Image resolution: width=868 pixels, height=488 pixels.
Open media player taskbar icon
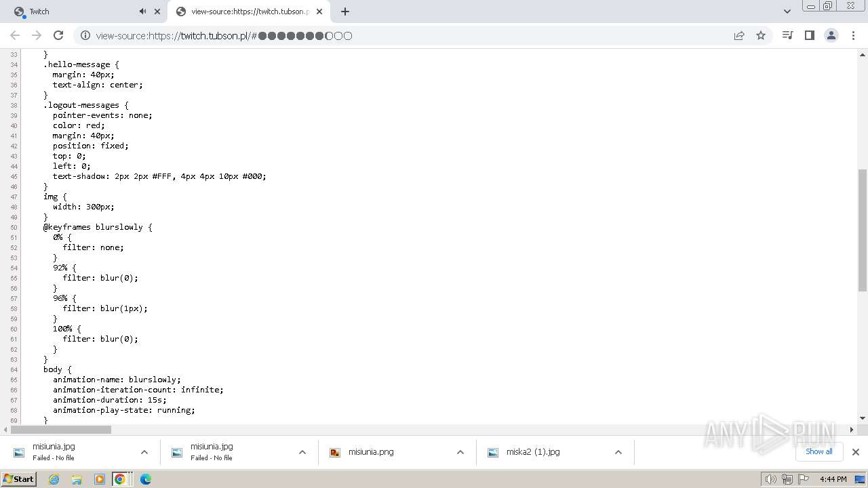[99, 479]
